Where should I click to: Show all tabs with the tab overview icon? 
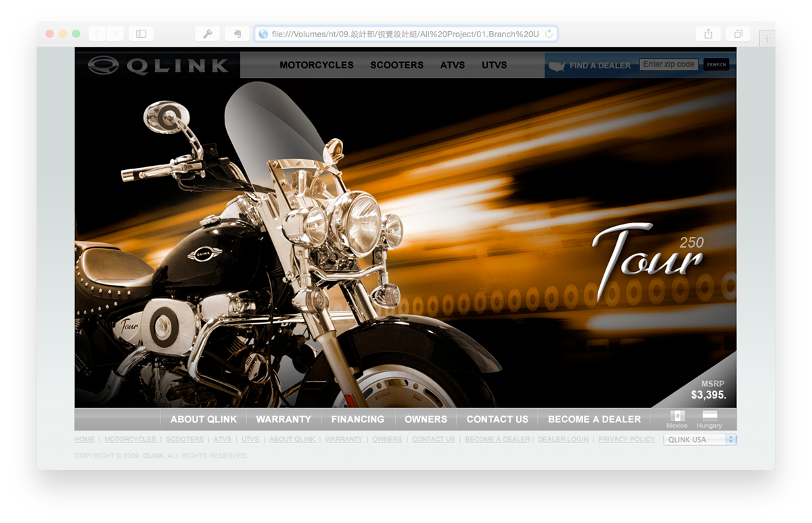[738, 34]
